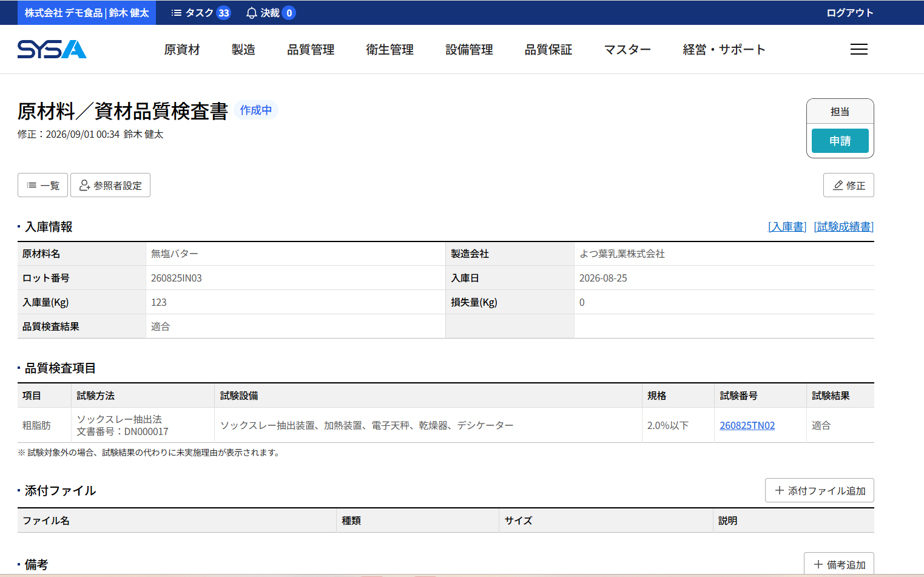Screen dimensions: 924x577
Task: Open the 設備管理 menu
Action: [x=469, y=50]
